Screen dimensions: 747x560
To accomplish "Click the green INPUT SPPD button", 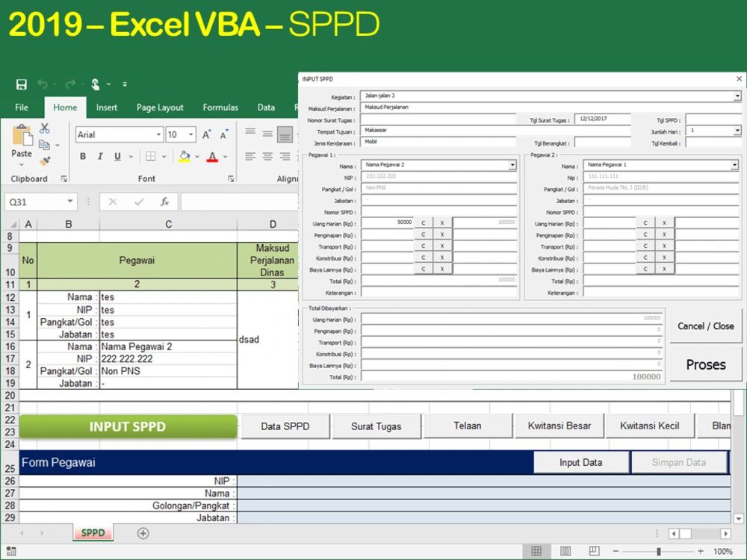I will coord(128,426).
